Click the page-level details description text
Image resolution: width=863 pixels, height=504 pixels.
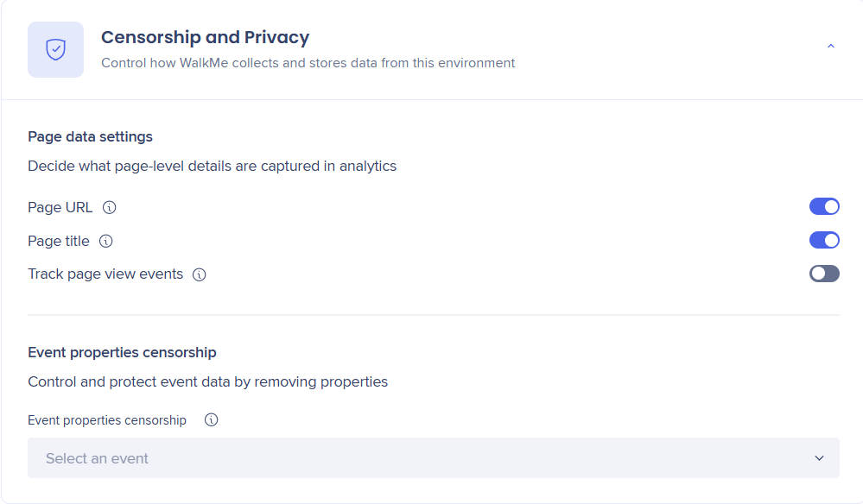point(212,166)
